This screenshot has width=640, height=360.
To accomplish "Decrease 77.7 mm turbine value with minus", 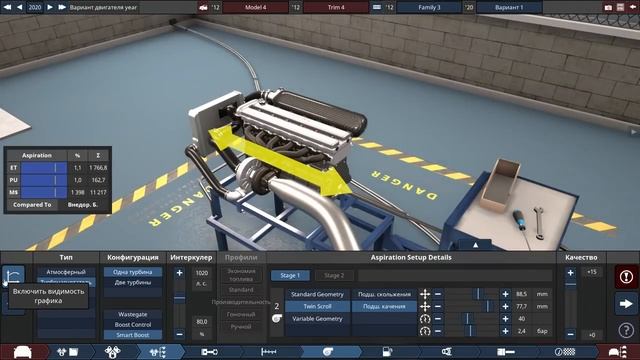I will click(x=438, y=306).
